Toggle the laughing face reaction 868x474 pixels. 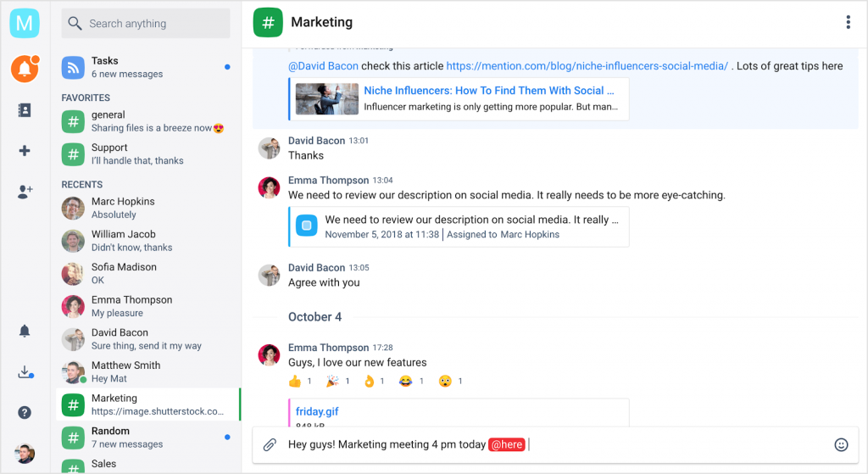(x=411, y=381)
